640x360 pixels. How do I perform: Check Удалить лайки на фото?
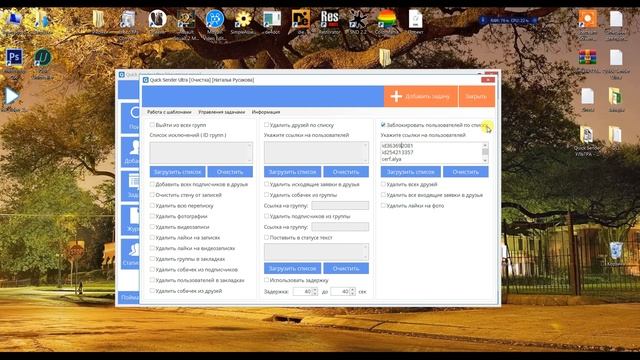coord(383,206)
